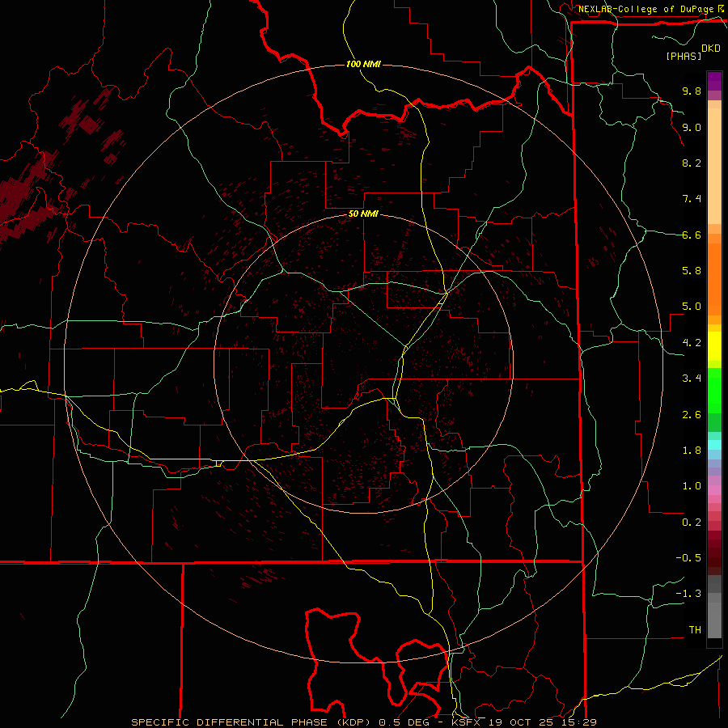Click the 15:29 timestamp
728x728 pixels.
tap(581, 722)
